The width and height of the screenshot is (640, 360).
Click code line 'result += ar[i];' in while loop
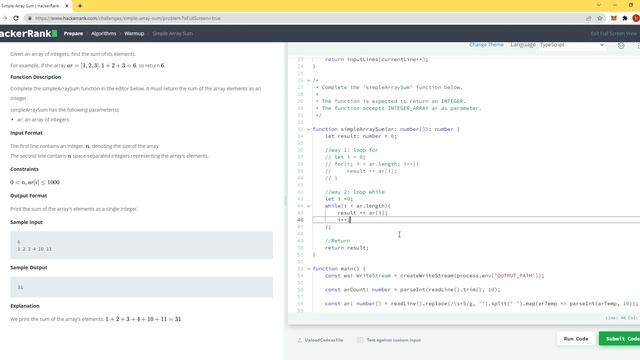362,213
